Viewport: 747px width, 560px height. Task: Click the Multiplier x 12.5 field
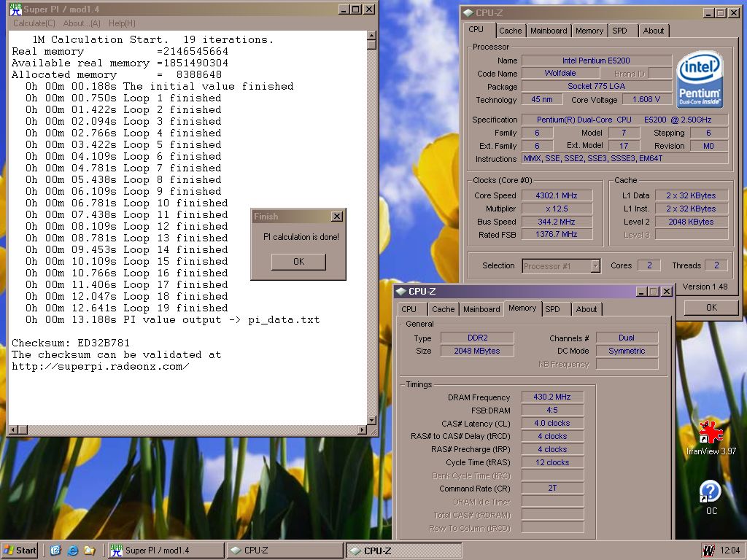pyautogui.click(x=557, y=209)
